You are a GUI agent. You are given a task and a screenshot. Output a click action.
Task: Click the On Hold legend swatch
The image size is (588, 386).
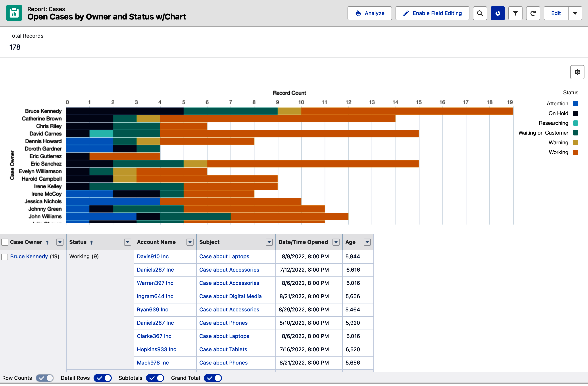pos(575,113)
